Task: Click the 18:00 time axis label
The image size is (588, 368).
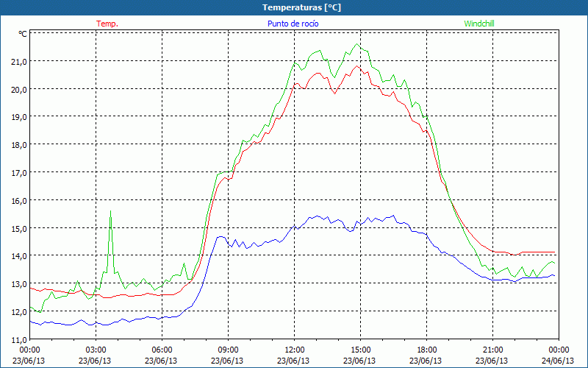Action: (x=427, y=350)
